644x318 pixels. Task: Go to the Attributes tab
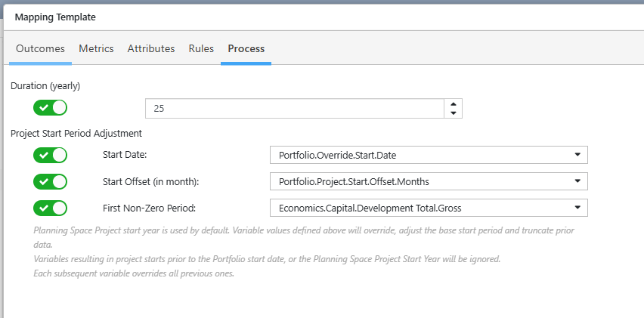pyautogui.click(x=151, y=49)
